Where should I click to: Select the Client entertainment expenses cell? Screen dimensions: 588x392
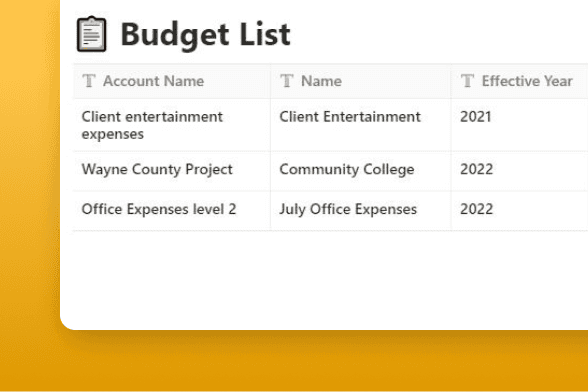[172, 125]
